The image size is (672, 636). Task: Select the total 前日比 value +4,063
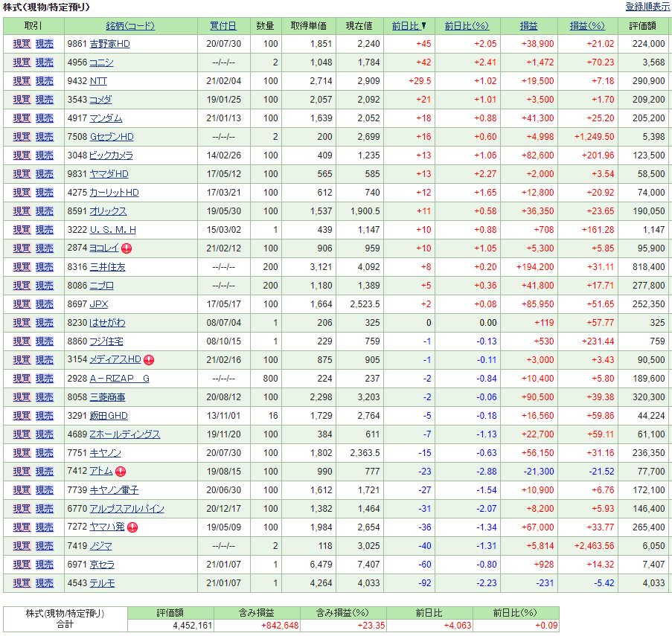(458, 626)
